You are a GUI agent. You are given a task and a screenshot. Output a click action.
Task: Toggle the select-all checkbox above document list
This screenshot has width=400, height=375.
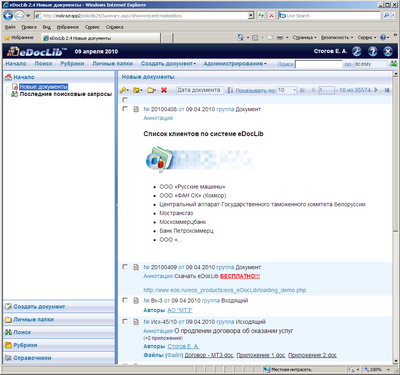point(125,100)
